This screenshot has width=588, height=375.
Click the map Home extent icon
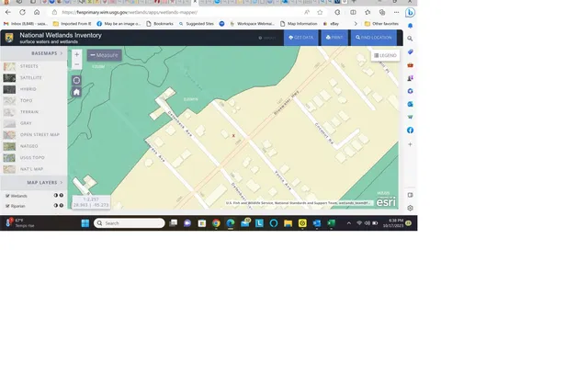point(76,92)
